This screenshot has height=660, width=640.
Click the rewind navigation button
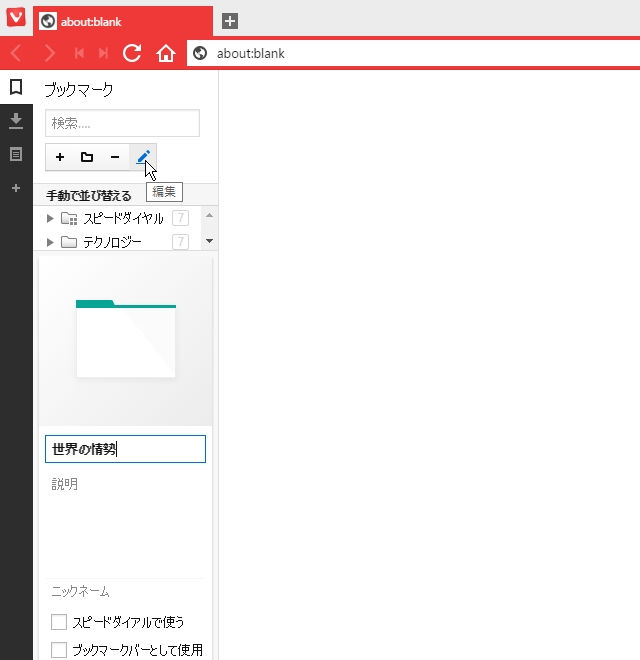(79, 53)
